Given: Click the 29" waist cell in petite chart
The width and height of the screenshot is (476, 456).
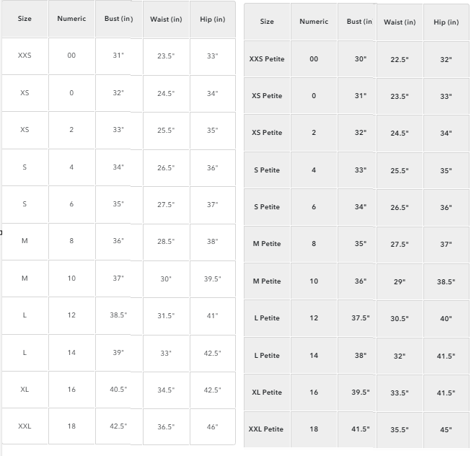Looking at the screenshot, I should pyautogui.click(x=400, y=281).
